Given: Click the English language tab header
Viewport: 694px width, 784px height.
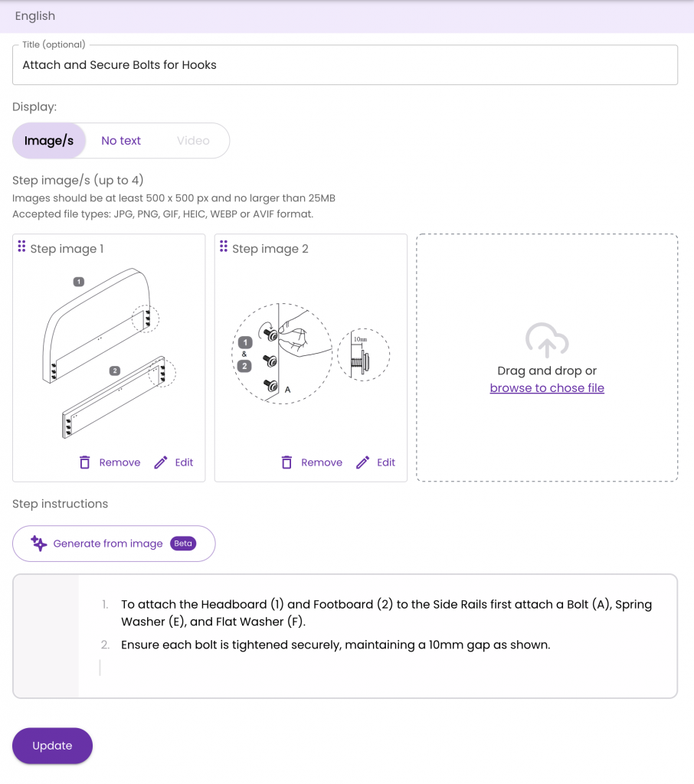Looking at the screenshot, I should [x=35, y=16].
